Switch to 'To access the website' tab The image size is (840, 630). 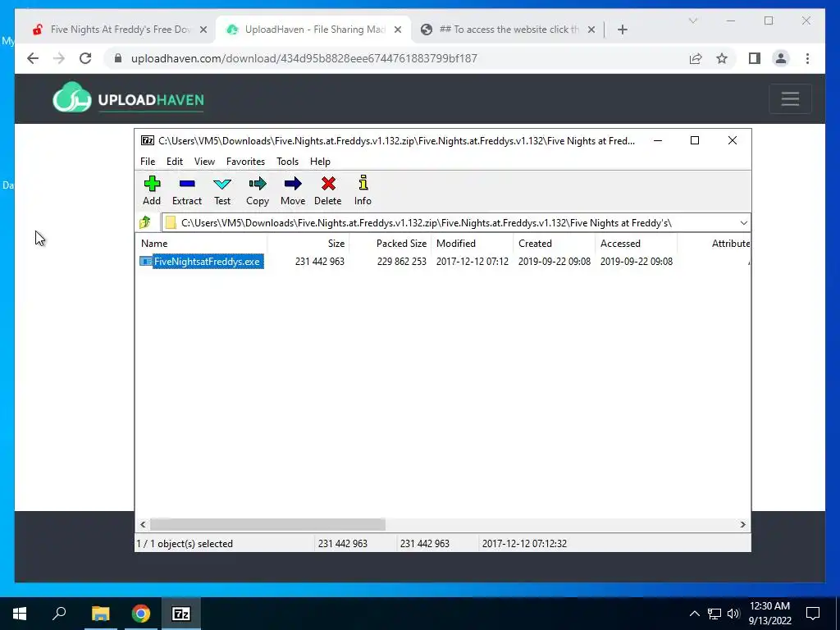508,30
